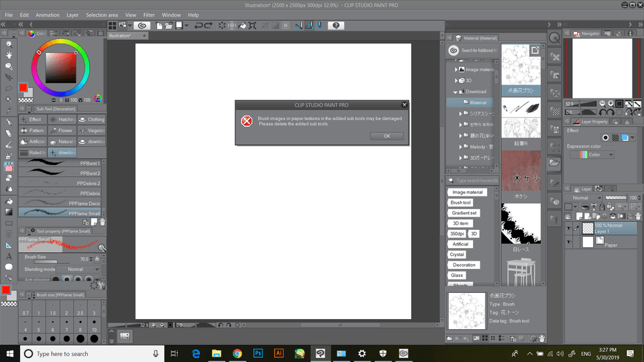Select the Brush tool

[9, 145]
